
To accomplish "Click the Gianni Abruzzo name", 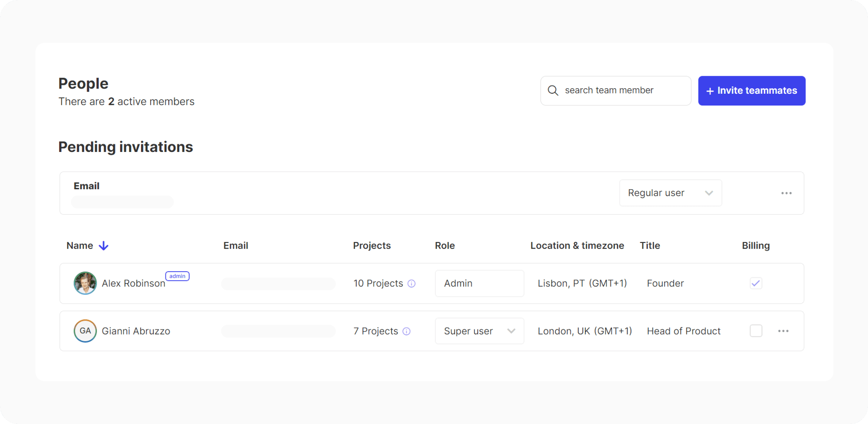I will tap(136, 331).
